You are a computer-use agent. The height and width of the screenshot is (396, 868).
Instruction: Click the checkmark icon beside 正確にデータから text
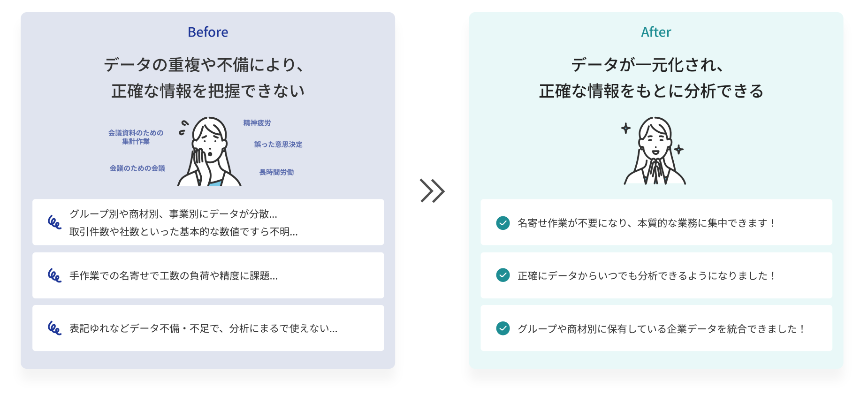[503, 275]
